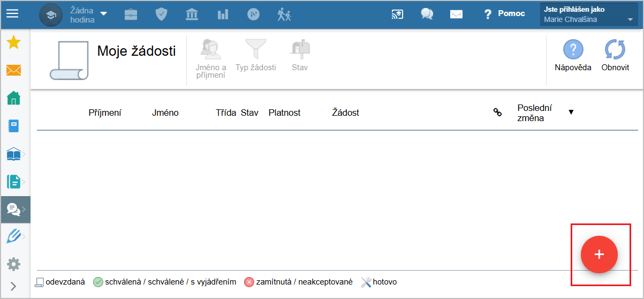Open the walking people icon
644x299 pixels.
284,14
